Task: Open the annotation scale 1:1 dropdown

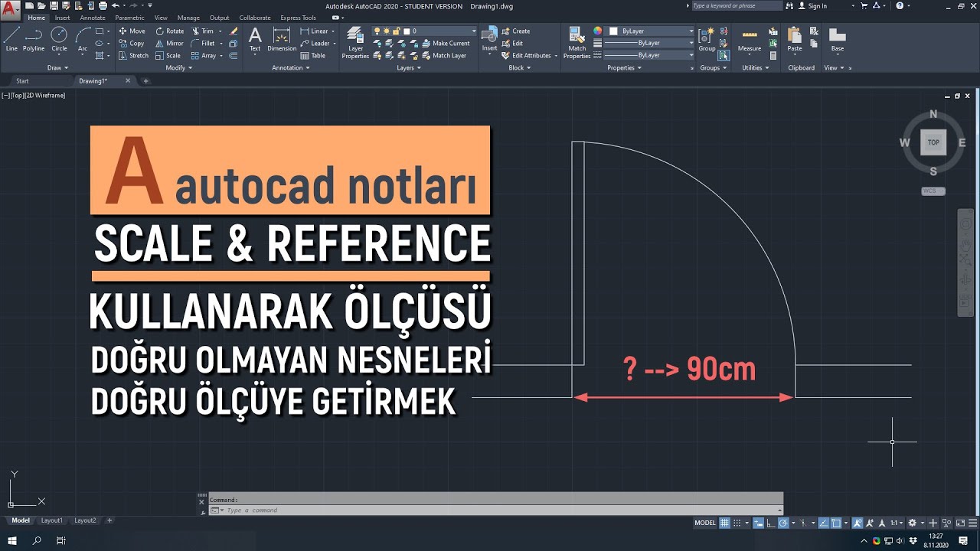Action: pos(895,523)
